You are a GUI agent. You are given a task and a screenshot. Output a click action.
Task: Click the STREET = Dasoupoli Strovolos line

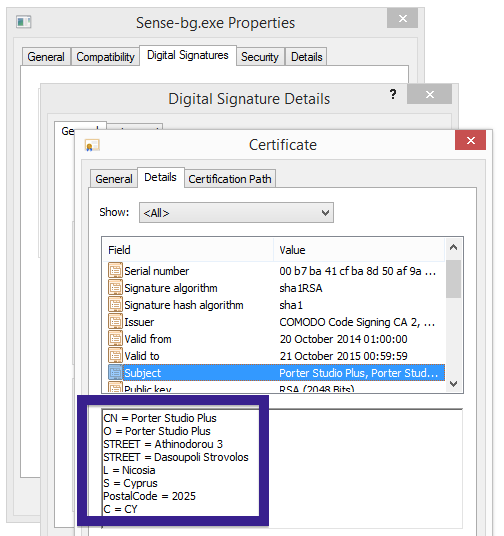[x=176, y=457]
